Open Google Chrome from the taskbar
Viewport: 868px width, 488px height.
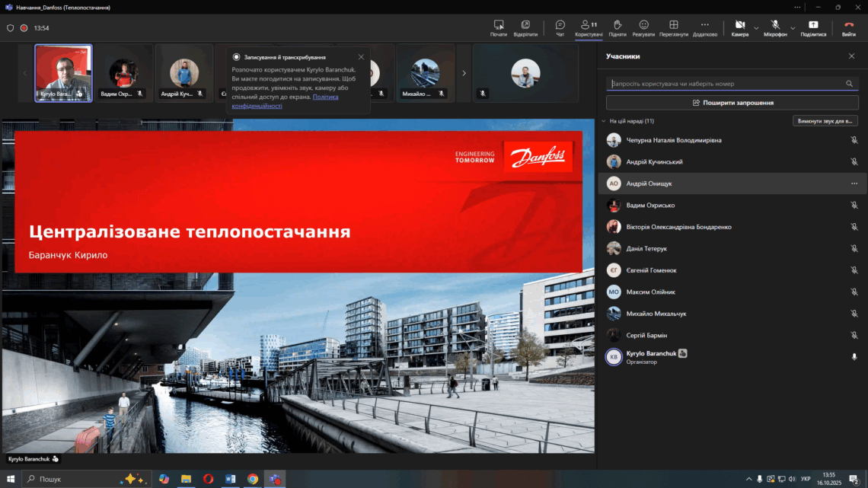tap(253, 479)
